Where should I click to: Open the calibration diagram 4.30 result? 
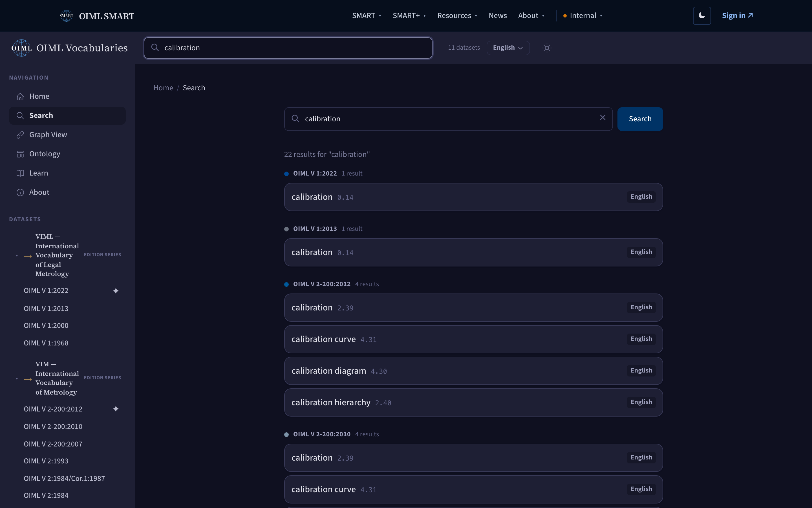[473, 371]
